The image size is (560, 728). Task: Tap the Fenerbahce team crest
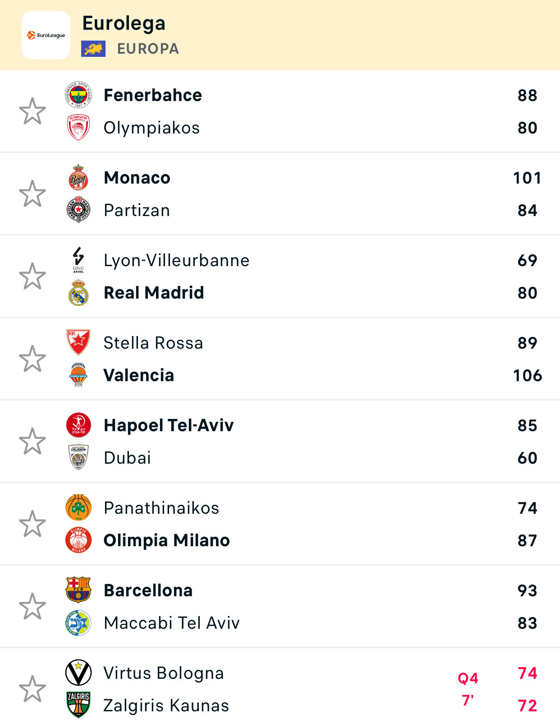(78, 95)
